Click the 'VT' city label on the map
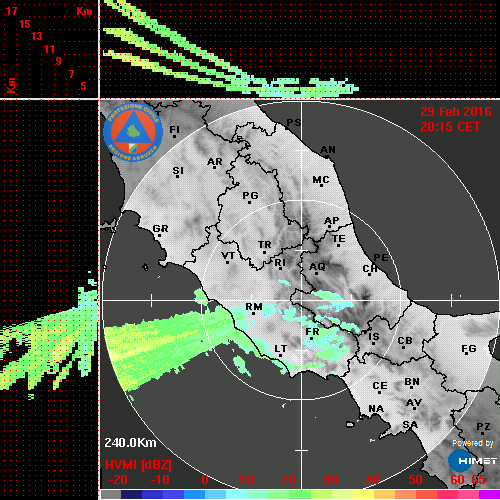 (x=228, y=256)
